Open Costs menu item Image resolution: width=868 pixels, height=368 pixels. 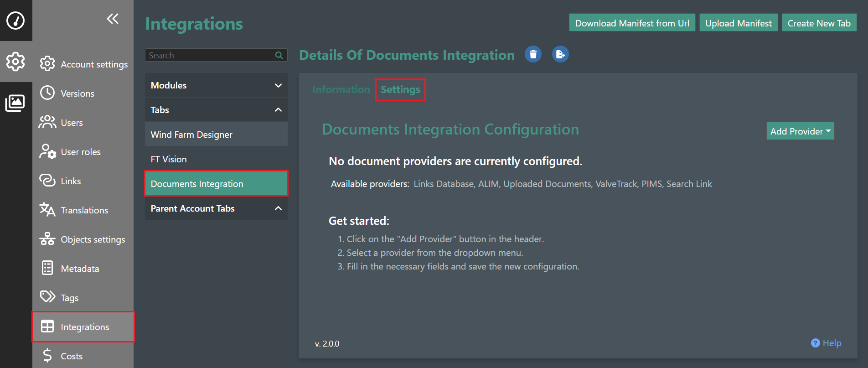83,356
